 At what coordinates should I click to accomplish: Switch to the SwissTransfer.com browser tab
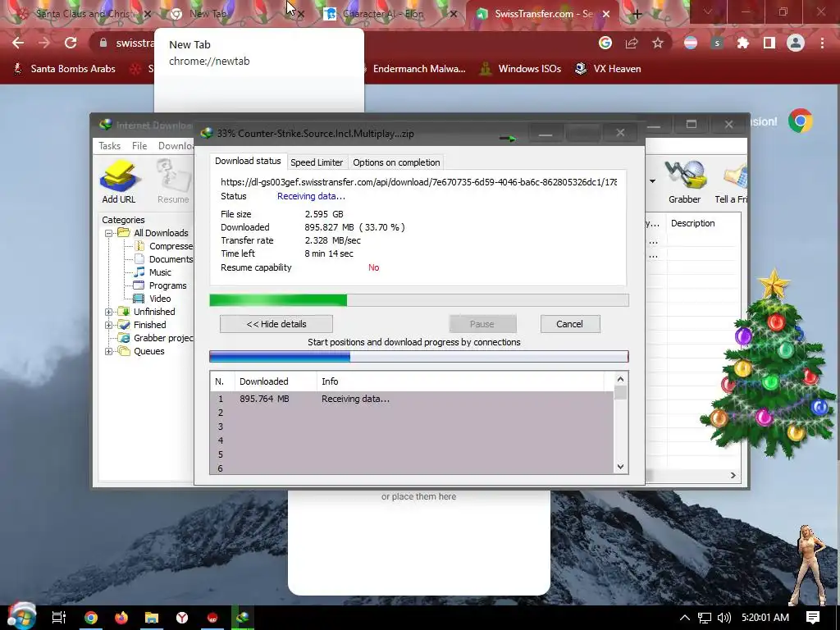pos(542,14)
